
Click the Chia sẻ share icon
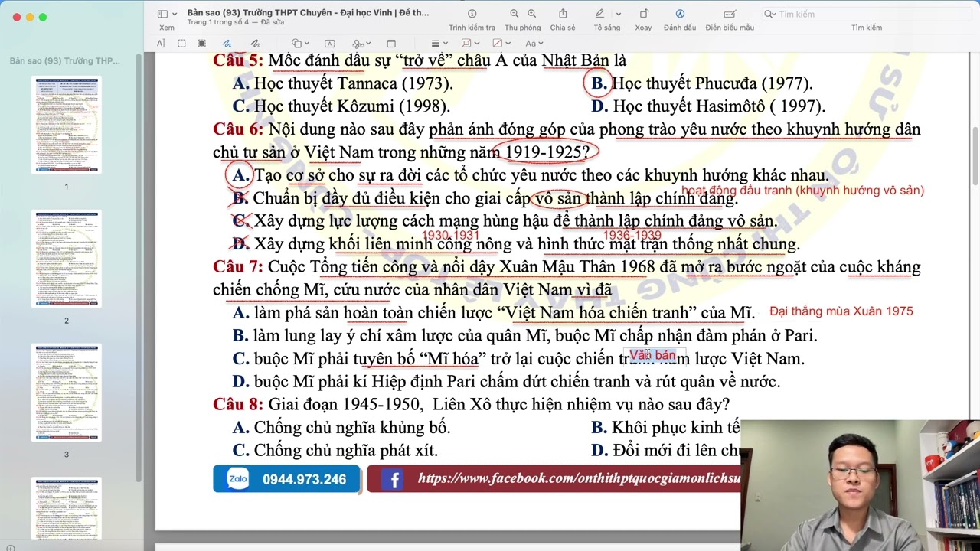pos(563,14)
